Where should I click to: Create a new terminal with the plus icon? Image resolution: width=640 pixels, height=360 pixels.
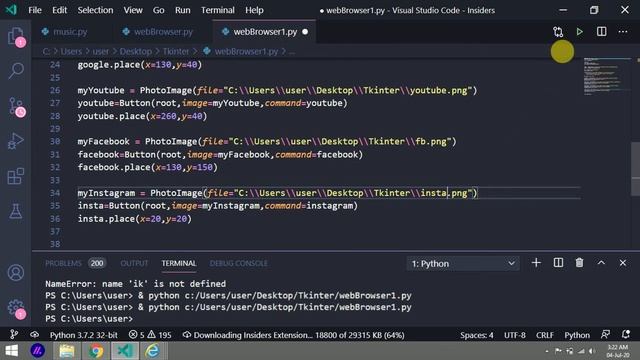click(x=536, y=263)
